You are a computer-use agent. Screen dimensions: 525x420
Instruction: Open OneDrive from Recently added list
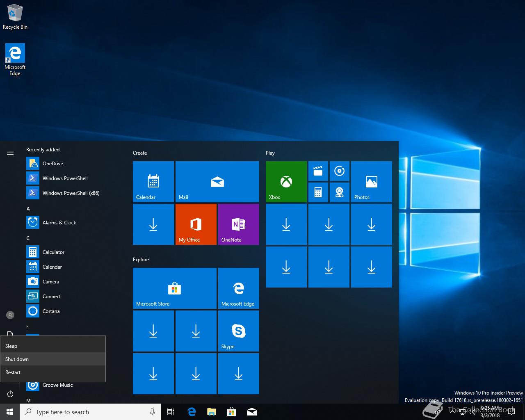(74, 163)
